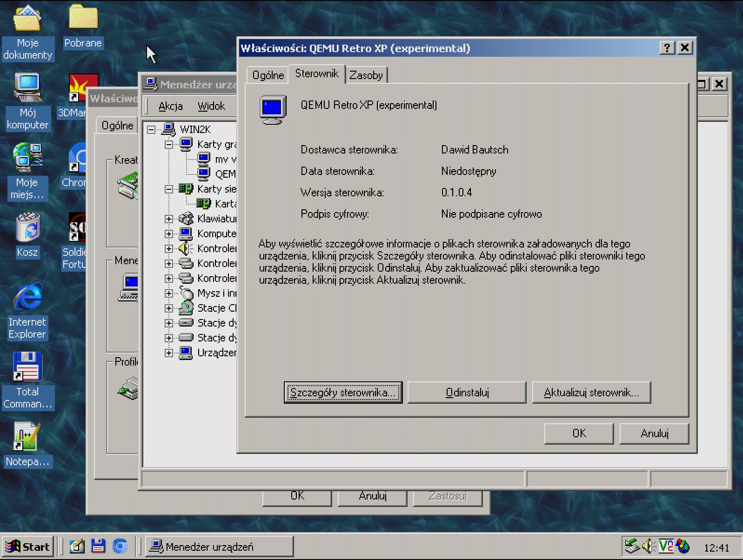Click the quick launch floppy disk icon
The width and height of the screenshot is (743, 560).
click(x=98, y=546)
